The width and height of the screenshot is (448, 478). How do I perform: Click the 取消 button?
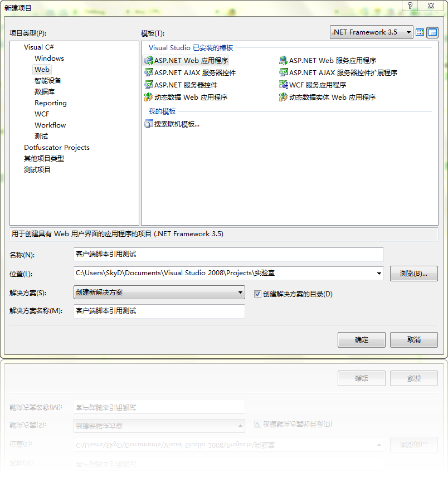[414, 340]
